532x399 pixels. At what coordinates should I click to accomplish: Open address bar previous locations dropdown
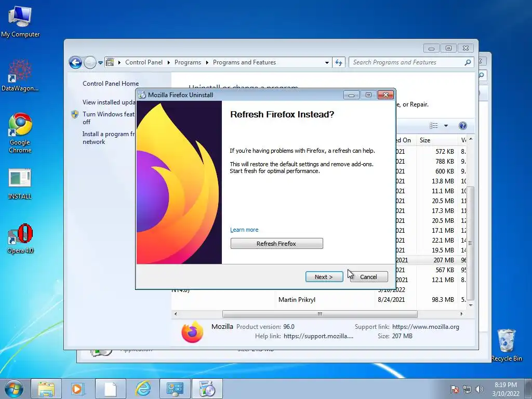coord(327,63)
